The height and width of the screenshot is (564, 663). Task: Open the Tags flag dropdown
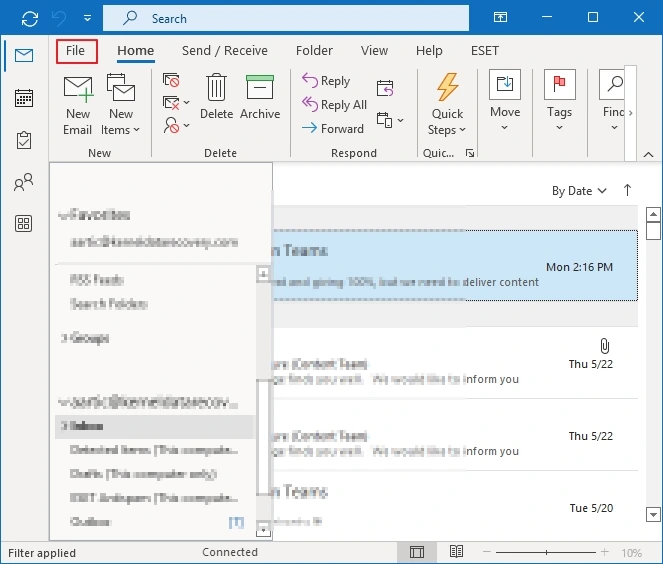click(x=559, y=101)
